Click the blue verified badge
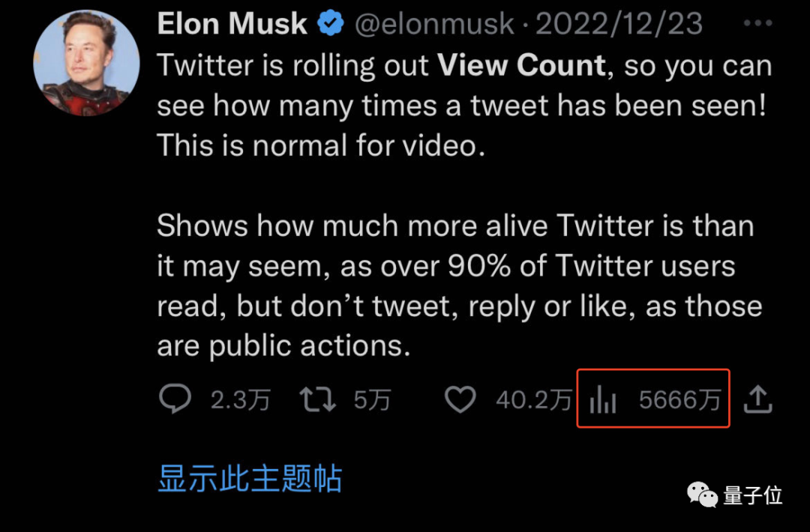The height and width of the screenshot is (532, 810). tap(330, 25)
